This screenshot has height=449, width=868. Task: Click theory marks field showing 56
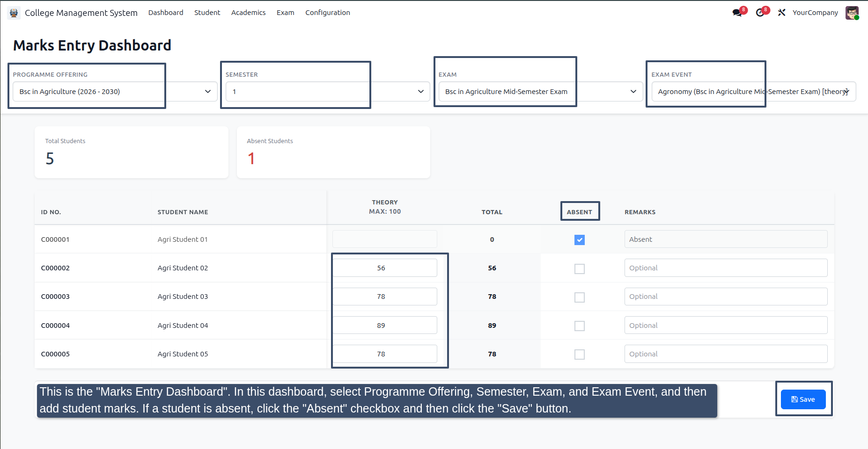click(385, 268)
